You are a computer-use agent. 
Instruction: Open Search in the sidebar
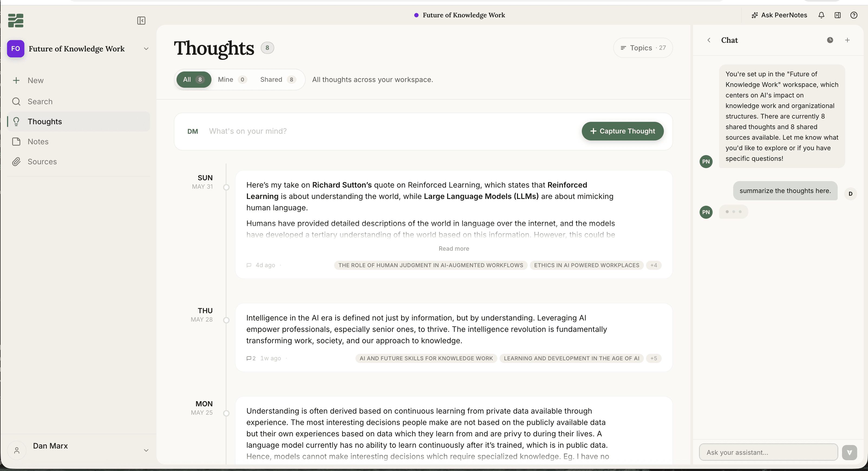pos(78,102)
